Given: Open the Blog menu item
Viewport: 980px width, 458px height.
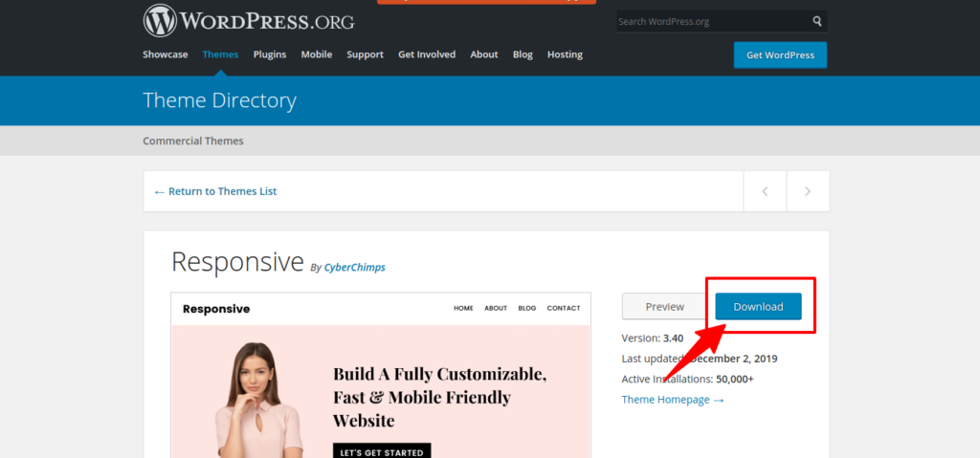Looking at the screenshot, I should [523, 55].
